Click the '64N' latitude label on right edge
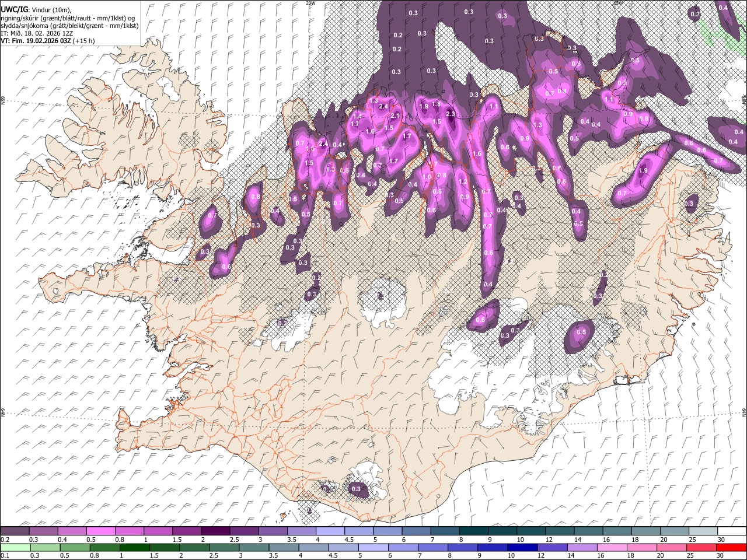 pyautogui.click(x=744, y=412)
